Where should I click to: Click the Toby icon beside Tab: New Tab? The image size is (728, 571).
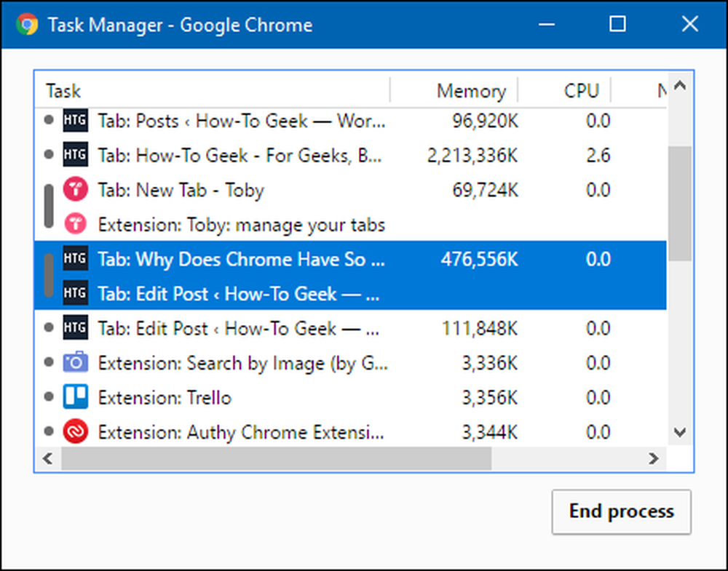[75, 189]
